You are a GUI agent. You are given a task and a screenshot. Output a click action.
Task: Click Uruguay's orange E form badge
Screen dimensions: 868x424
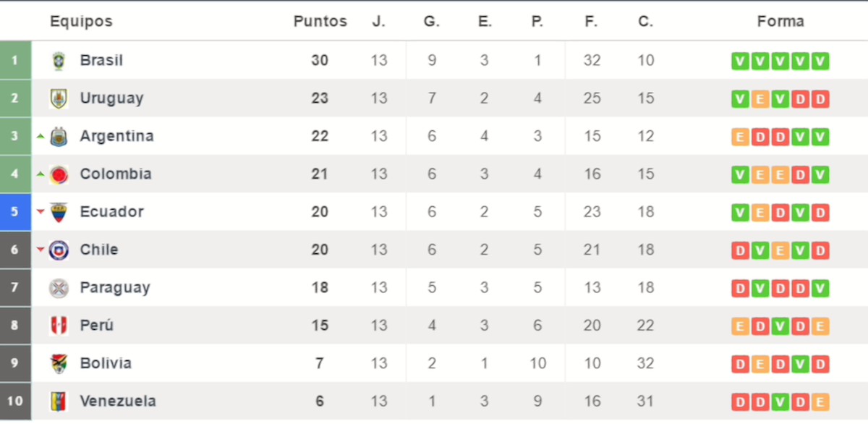(759, 98)
